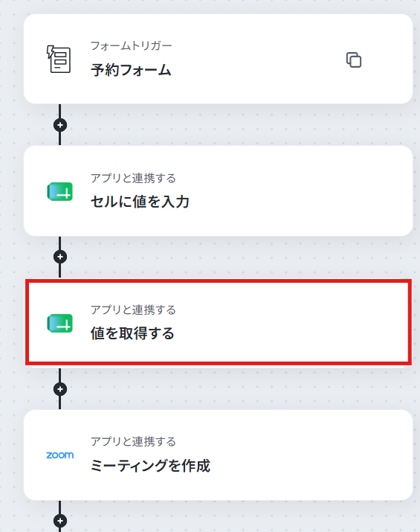Click the green spreadsheet icon beside セルに値を入力

pos(60,192)
